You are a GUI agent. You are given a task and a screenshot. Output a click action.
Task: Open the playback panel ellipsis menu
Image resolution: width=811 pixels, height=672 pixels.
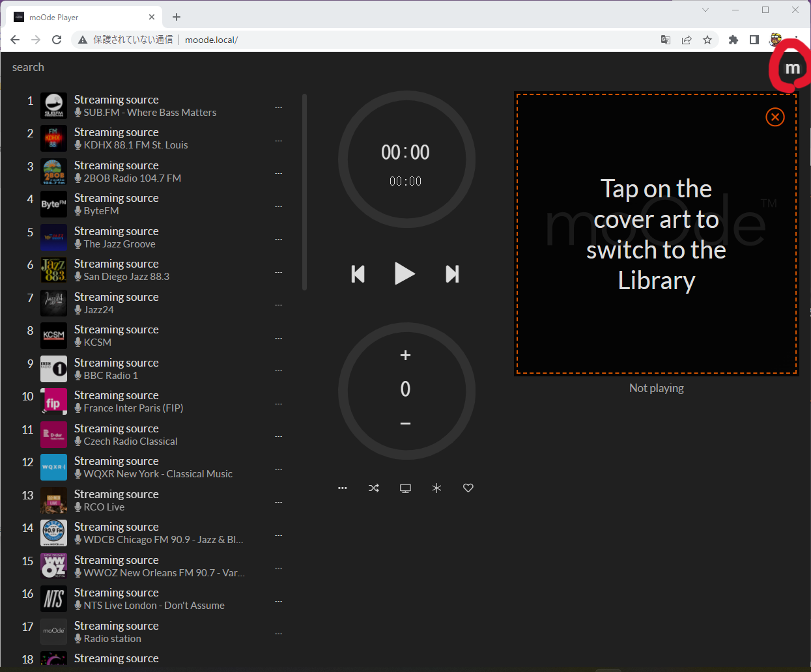pos(343,488)
